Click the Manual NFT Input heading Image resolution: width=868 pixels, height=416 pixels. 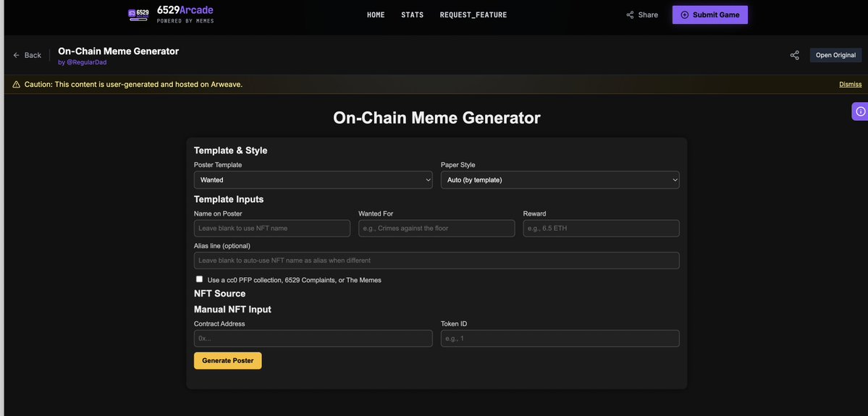click(x=232, y=309)
